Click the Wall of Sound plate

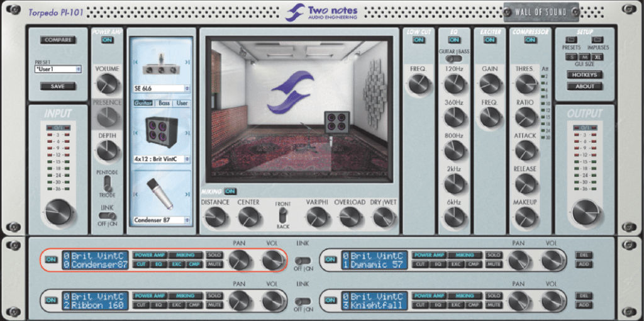(x=541, y=12)
